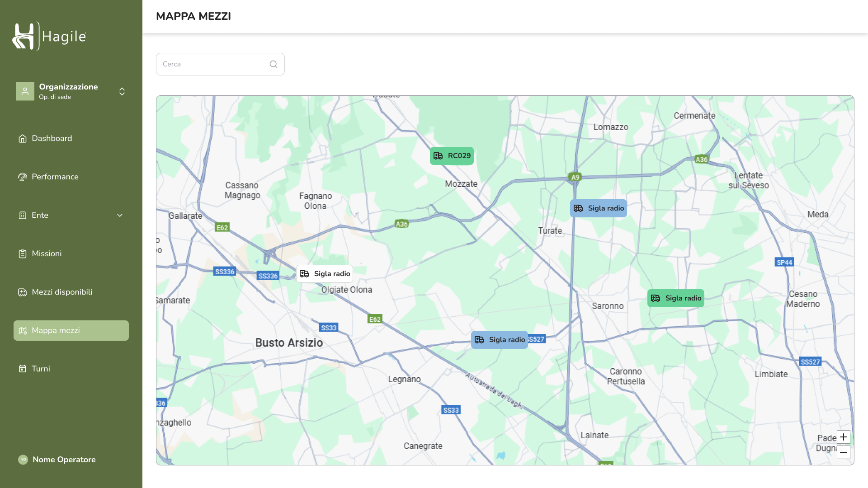Open the Dashboard menu item
This screenshot has height=488, width=868.
pos(71,138)
